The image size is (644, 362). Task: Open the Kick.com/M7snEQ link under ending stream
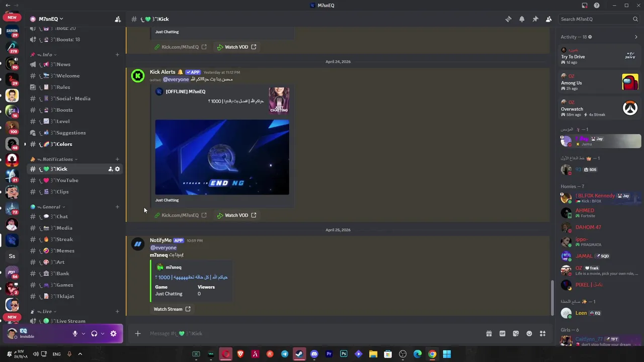click(x=180, y=215)
